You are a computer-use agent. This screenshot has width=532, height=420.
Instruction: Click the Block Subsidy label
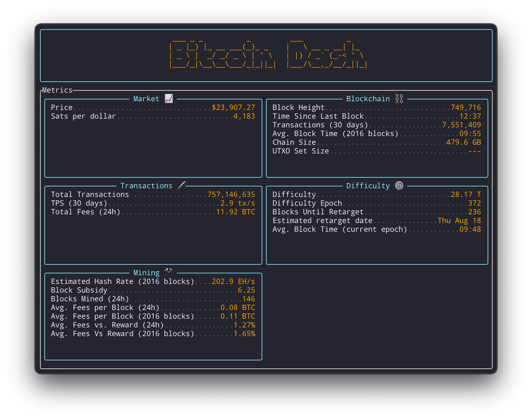(79, 290)
